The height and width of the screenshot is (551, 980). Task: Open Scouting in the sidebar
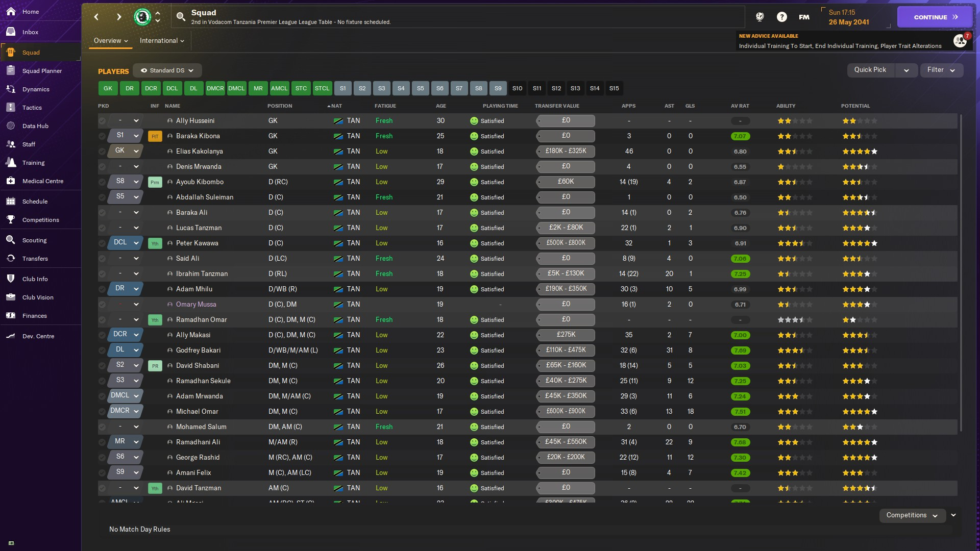(x=34, y=240)
